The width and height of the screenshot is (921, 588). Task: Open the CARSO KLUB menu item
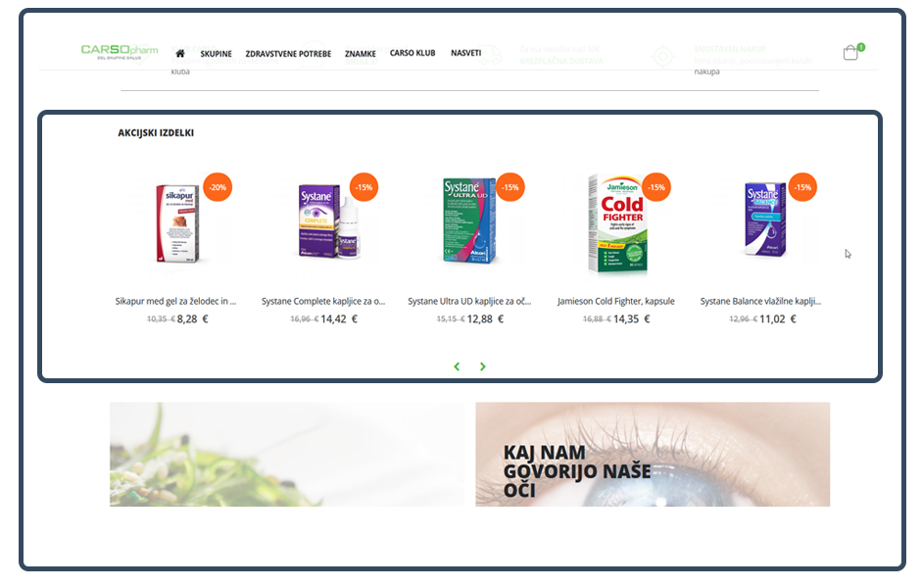point(412,53)
